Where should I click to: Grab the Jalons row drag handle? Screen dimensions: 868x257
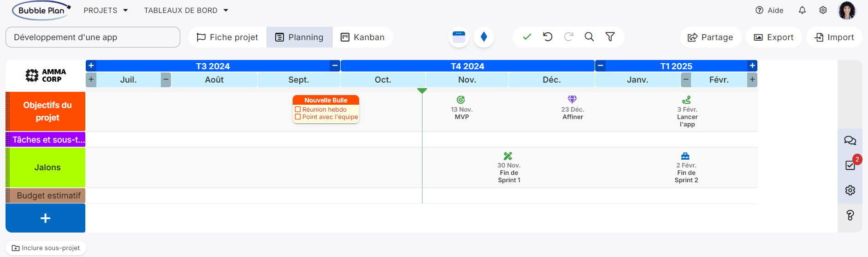click(7, 167)
